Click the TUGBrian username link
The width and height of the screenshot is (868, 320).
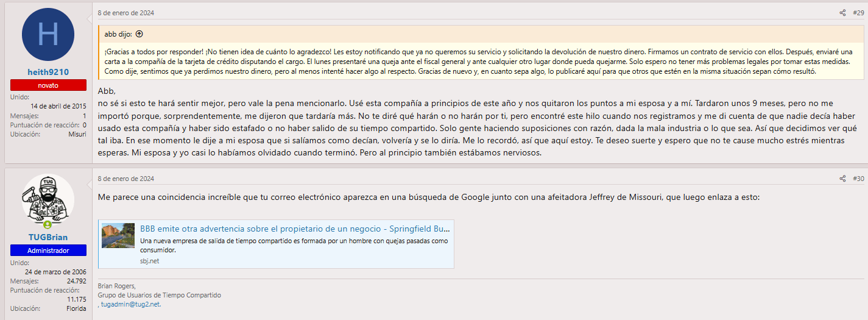[x=48, y=237]
